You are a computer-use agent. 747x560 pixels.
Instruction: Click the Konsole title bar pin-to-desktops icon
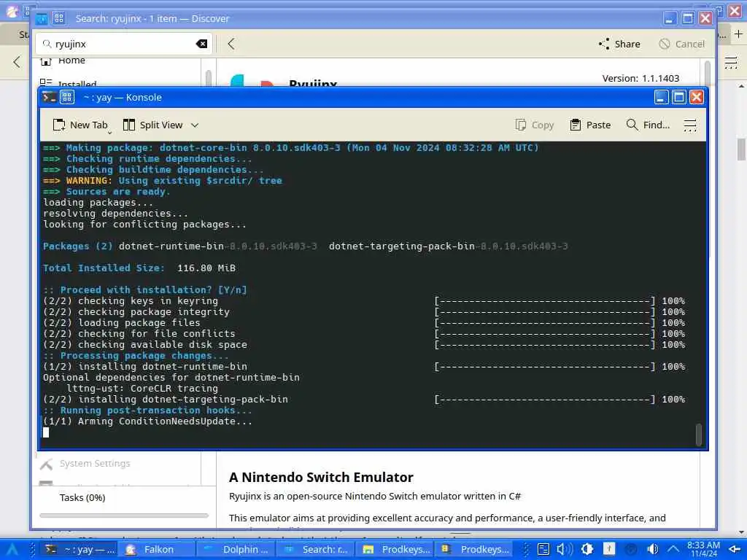[x=66, y=97]
